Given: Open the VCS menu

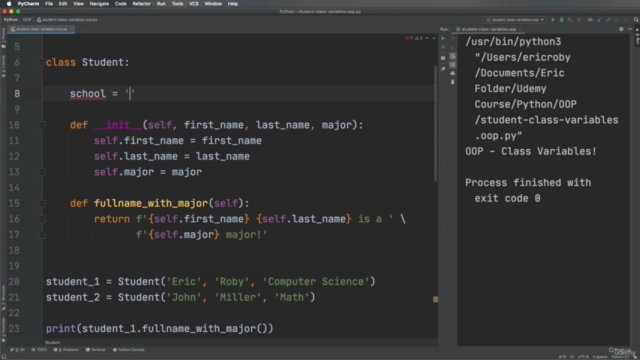Looking at the screenshot, I should click(x=193, y=4).
